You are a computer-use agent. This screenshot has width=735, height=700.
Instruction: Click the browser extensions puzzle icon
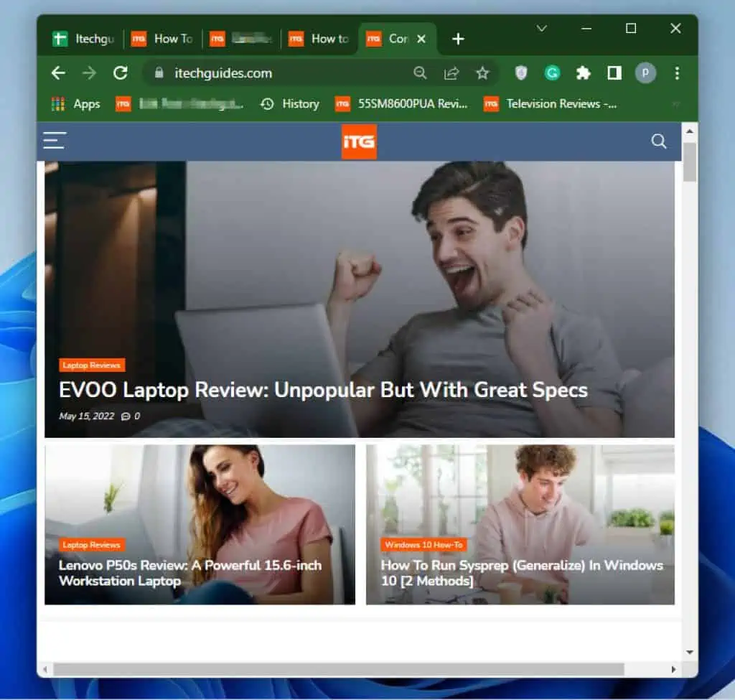point(584,73)
